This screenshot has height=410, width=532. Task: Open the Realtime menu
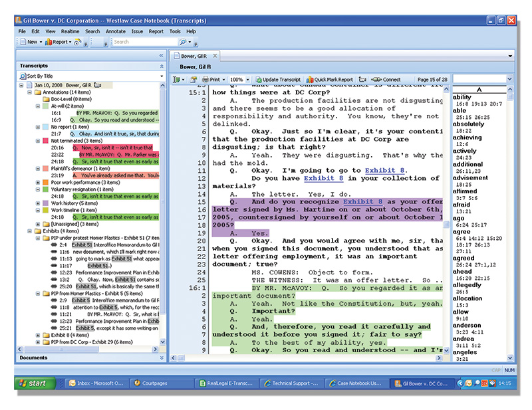pos(70,31)
